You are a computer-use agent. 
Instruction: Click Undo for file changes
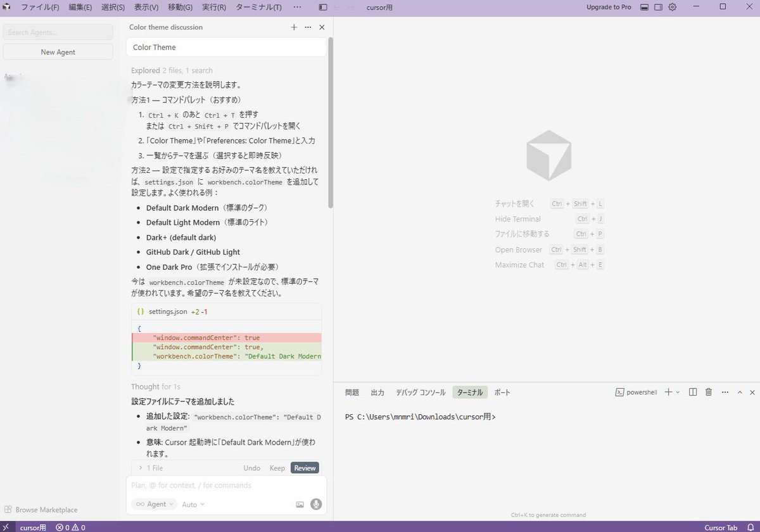[x=252, y=468]
